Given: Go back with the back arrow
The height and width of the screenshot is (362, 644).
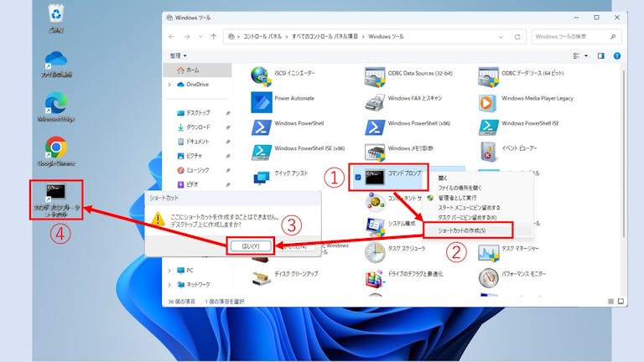Looking at the screenshot, I should pos(171,37).
